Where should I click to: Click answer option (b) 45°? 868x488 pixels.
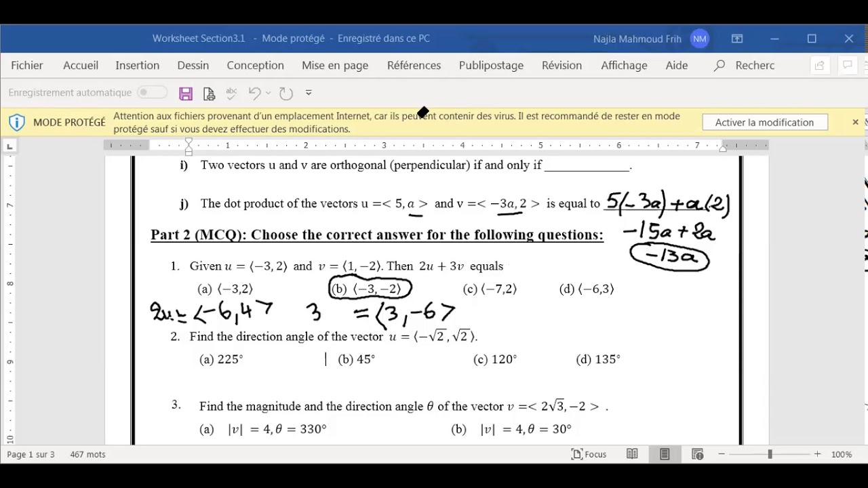357,360
